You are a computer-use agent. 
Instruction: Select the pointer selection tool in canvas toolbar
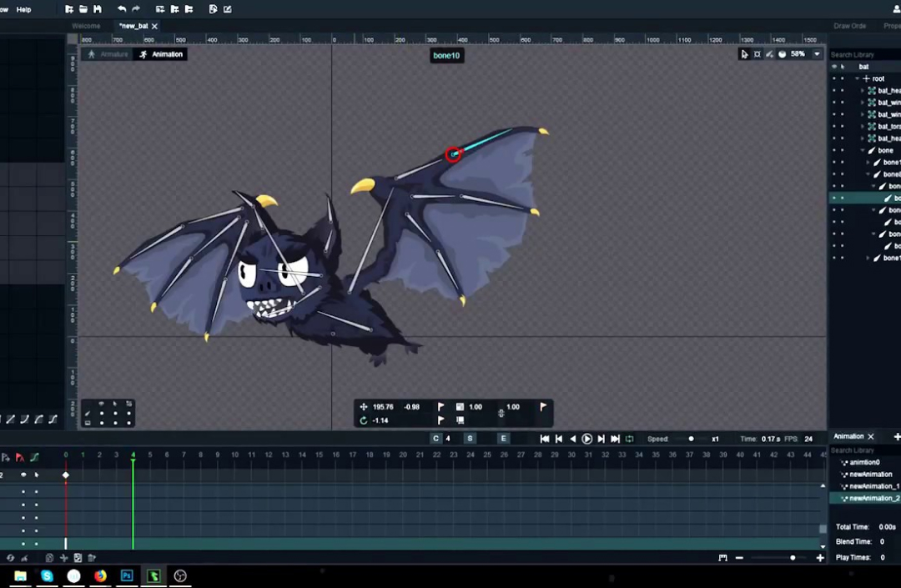pos(744,54)
